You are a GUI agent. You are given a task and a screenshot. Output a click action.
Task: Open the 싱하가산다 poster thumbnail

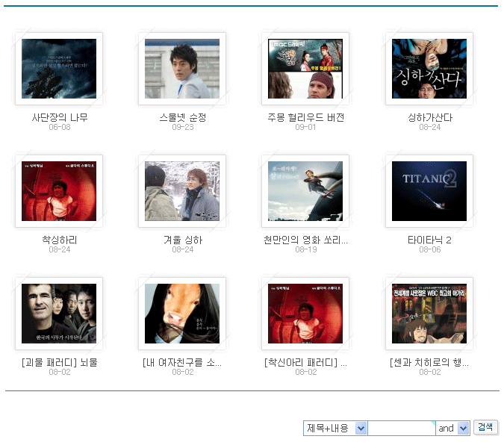pyautogui.click(x=429, y=69)
